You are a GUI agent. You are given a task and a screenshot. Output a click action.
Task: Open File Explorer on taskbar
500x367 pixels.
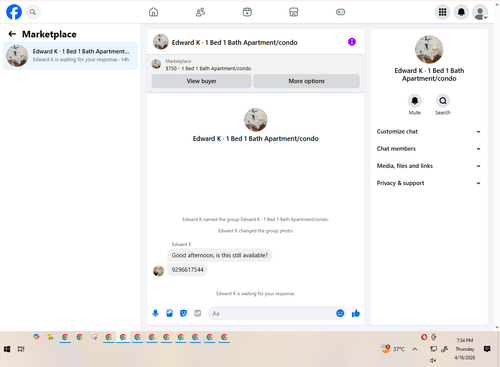(x=51, y=337)
